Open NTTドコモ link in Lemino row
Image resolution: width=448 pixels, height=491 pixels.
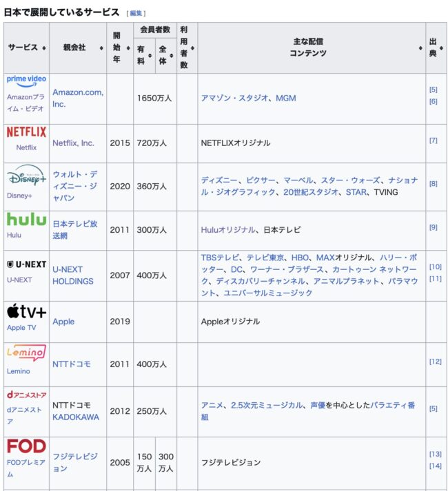(x=72, y=364)
